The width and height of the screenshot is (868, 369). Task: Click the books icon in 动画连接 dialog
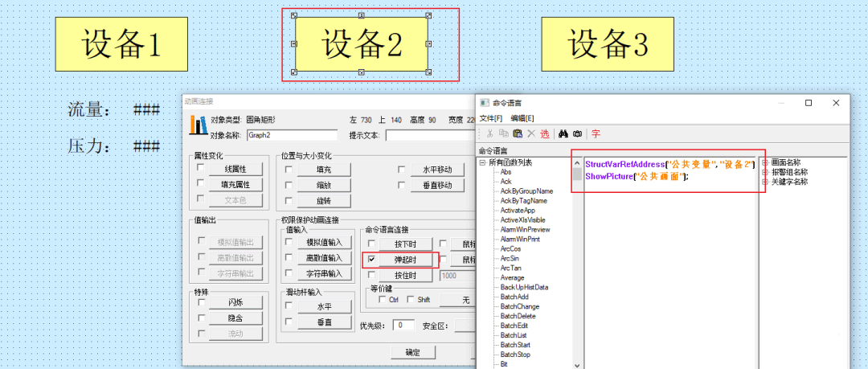pyautogui.click(x=198, y=124)
